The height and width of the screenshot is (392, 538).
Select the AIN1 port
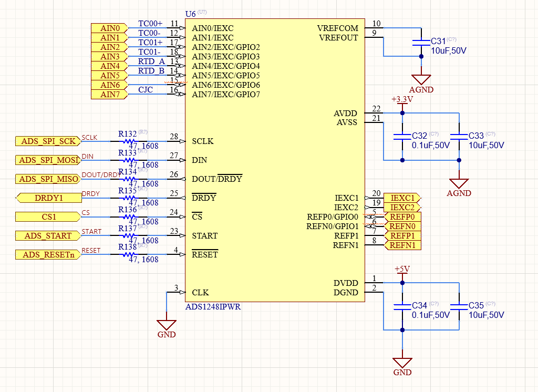coord(109,37)
